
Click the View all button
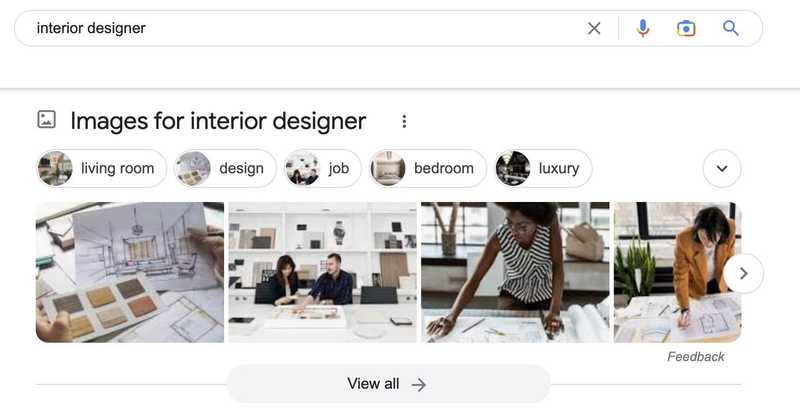[388, 384]
